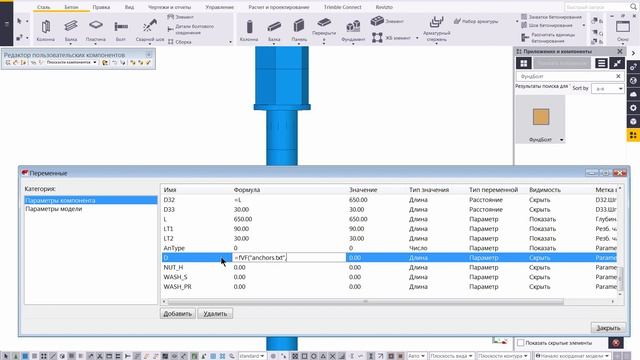Open the Управление ribbon tab
The width and height of the screenshot is (640, 360).
point(220,7)
